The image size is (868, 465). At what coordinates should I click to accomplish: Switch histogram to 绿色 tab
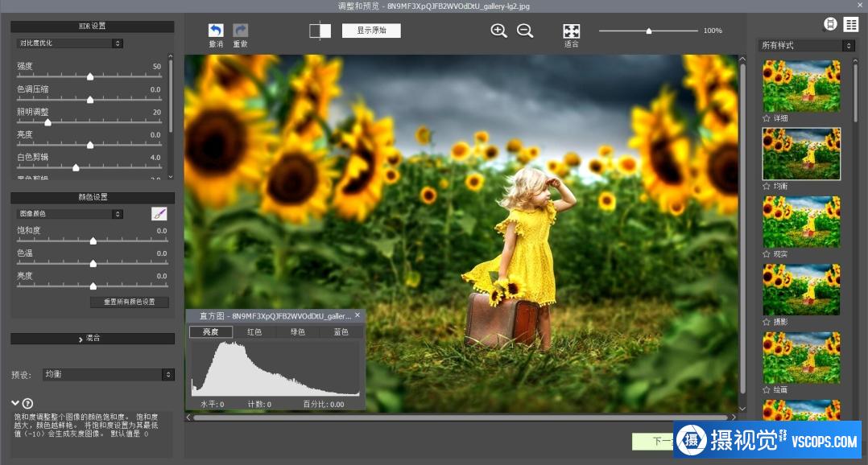tap(298, 331)
